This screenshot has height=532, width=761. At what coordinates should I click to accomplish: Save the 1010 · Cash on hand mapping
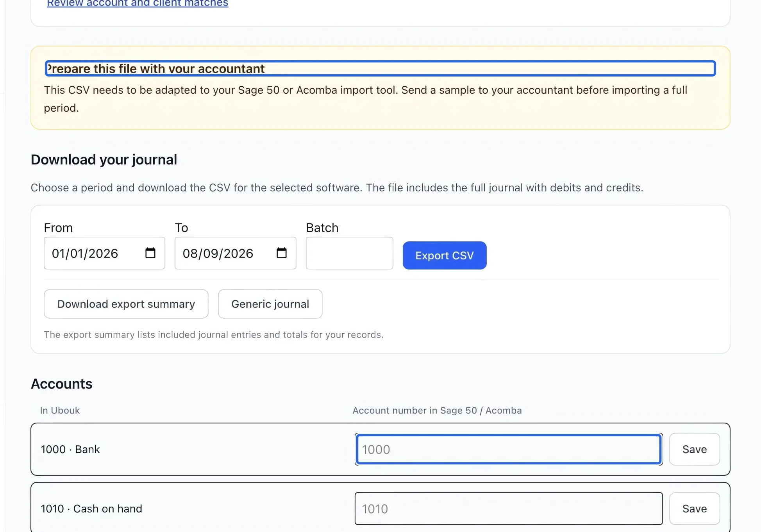point(695,509)
